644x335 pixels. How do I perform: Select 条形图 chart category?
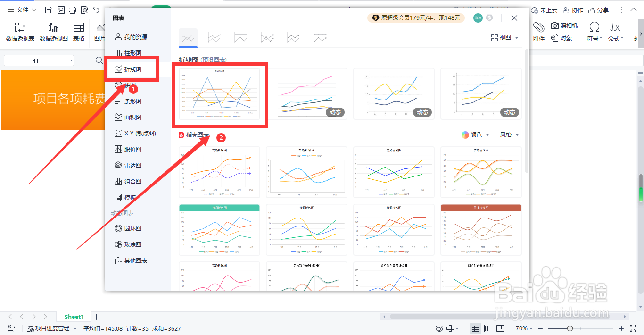[x=128, y=101]
